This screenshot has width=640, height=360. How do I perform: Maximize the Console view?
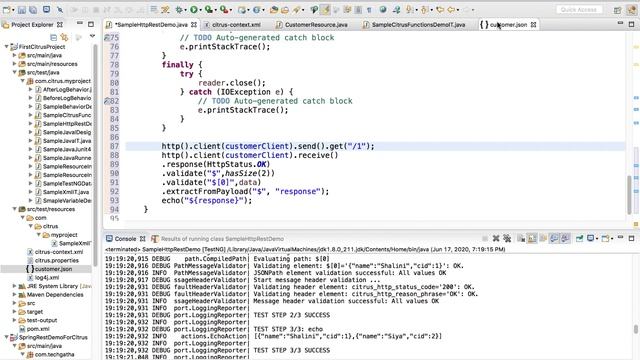coord(631,238)
